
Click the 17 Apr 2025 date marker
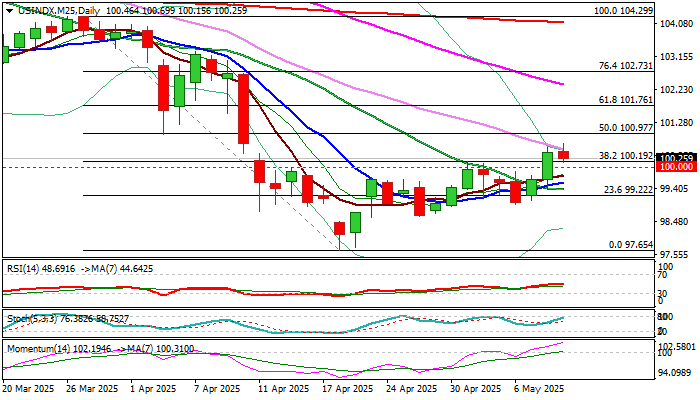pyautogui.click(x=347, y=389)
